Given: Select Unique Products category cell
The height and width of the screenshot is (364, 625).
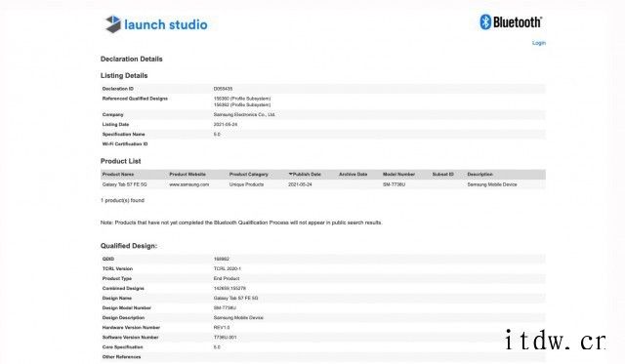Looking at the screenshot, I should [246, 184].
